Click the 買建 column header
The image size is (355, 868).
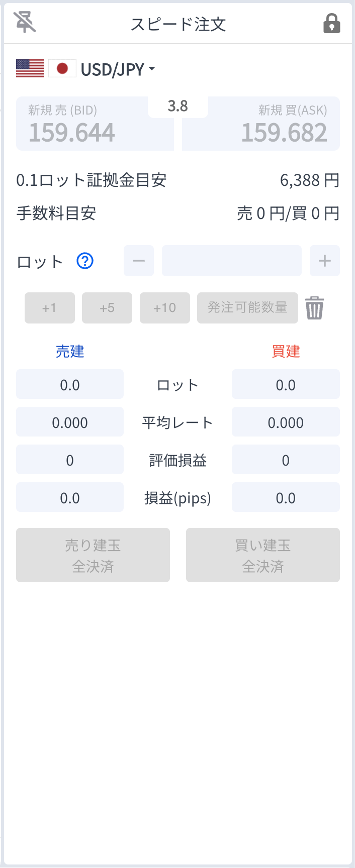coord(285,352)
